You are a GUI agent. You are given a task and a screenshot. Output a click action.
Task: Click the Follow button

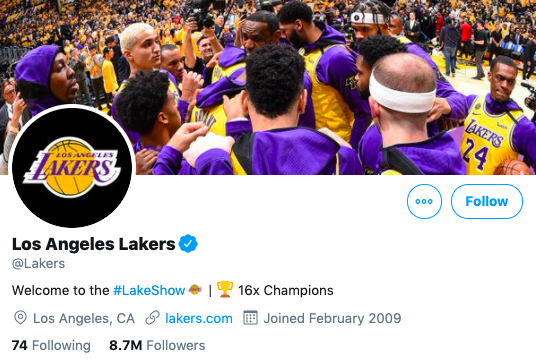pos(486,201)
